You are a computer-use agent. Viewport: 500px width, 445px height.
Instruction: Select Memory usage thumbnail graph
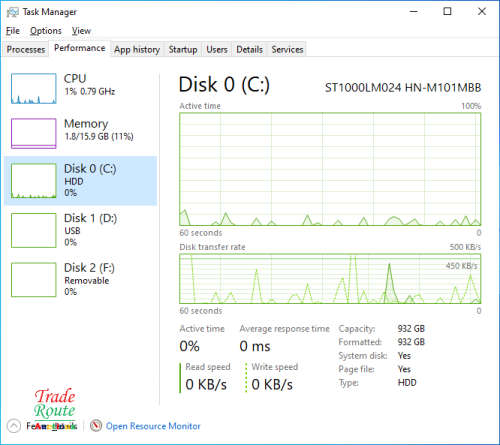[x=34, y=133]
